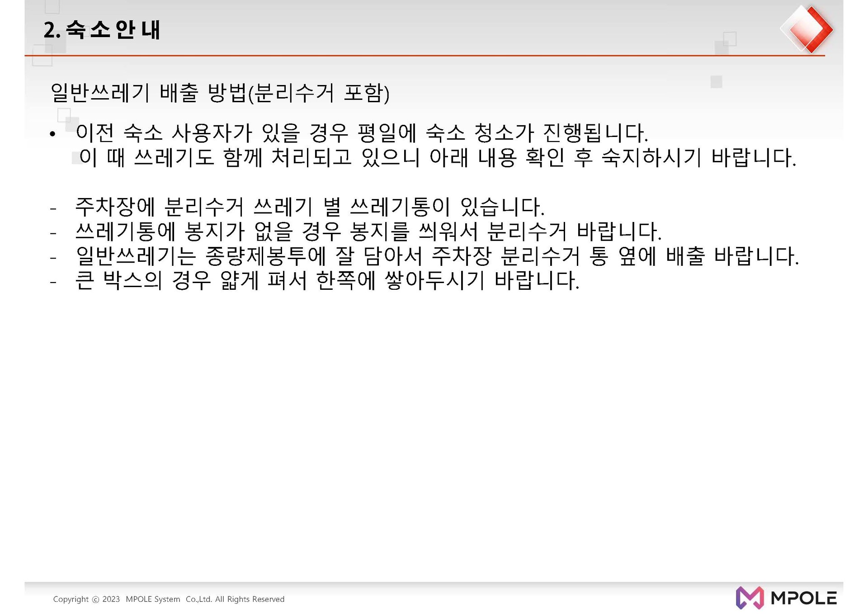Click the copyright notice 'Copyright © 2023 MPOLE System'
This screenshot has width=868, height=614.
(169, 599)
